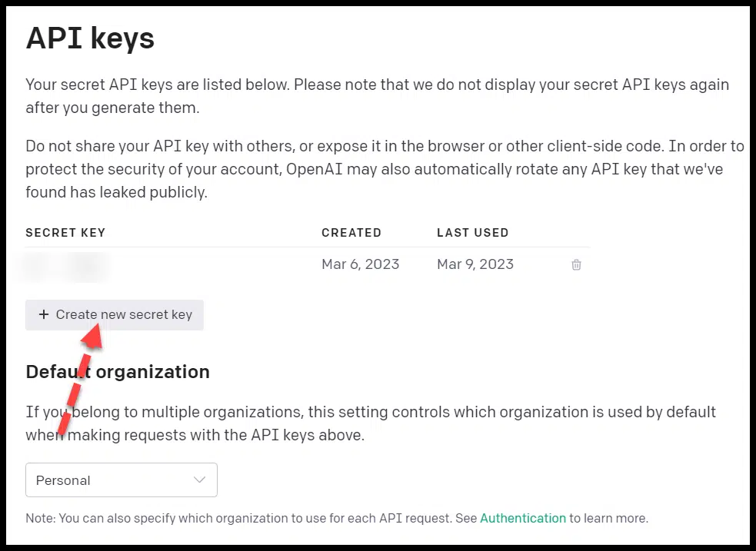Screen dimensions: 756x551
Task: Change the default organization from Personal
Action: point(121,480)
